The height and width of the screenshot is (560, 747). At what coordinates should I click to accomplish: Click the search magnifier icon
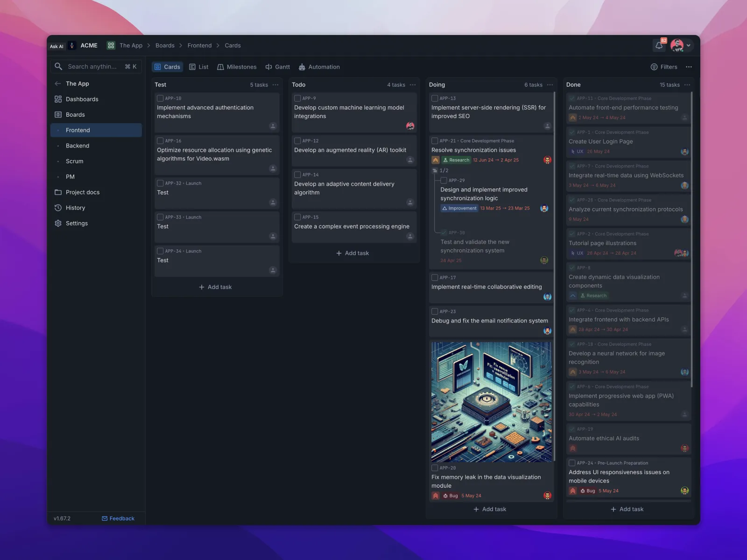pos(58,67)
